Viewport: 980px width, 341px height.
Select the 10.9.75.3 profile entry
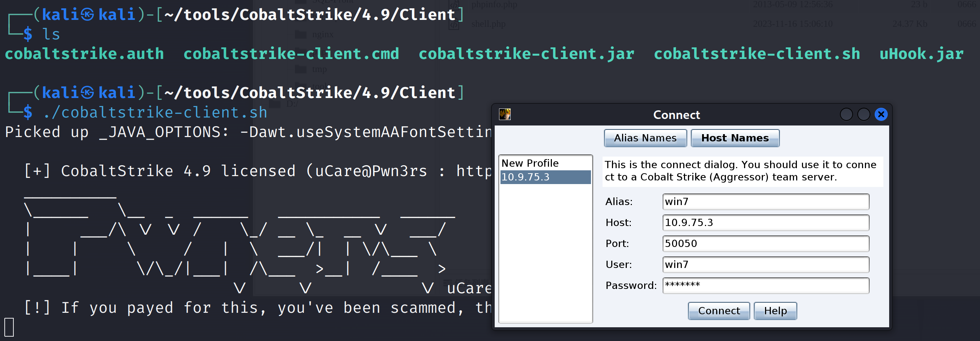click(x=545, y=177)
